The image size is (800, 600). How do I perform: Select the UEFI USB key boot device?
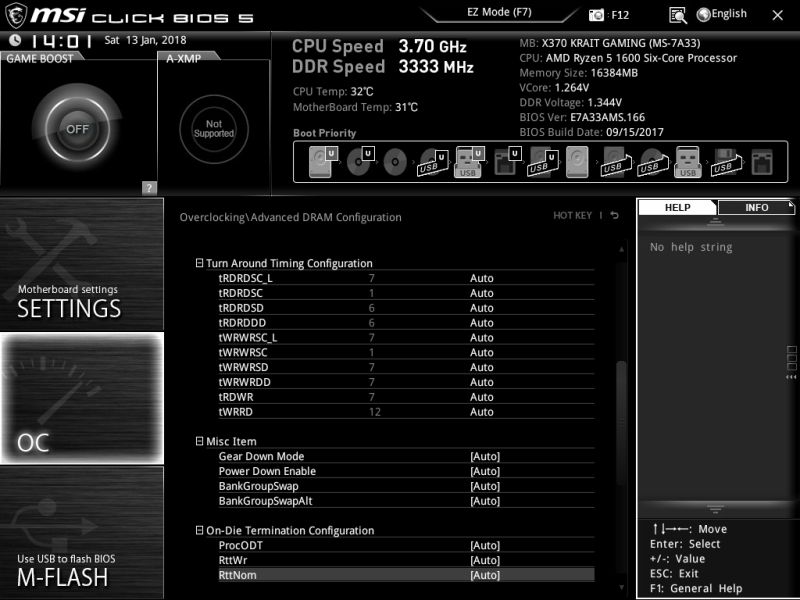[x=468, y=162]
